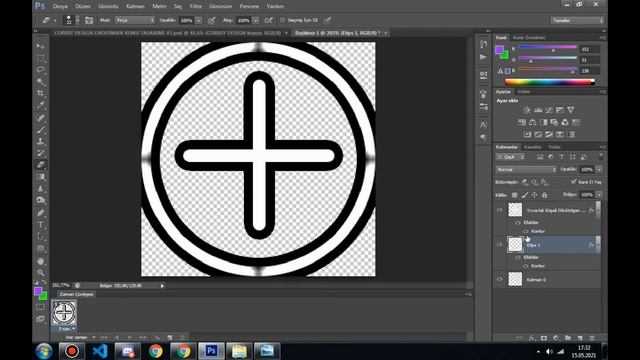This screenshot has width=640, height=360.
Task: Open the Düzen menu
Action: pos(83,7)
